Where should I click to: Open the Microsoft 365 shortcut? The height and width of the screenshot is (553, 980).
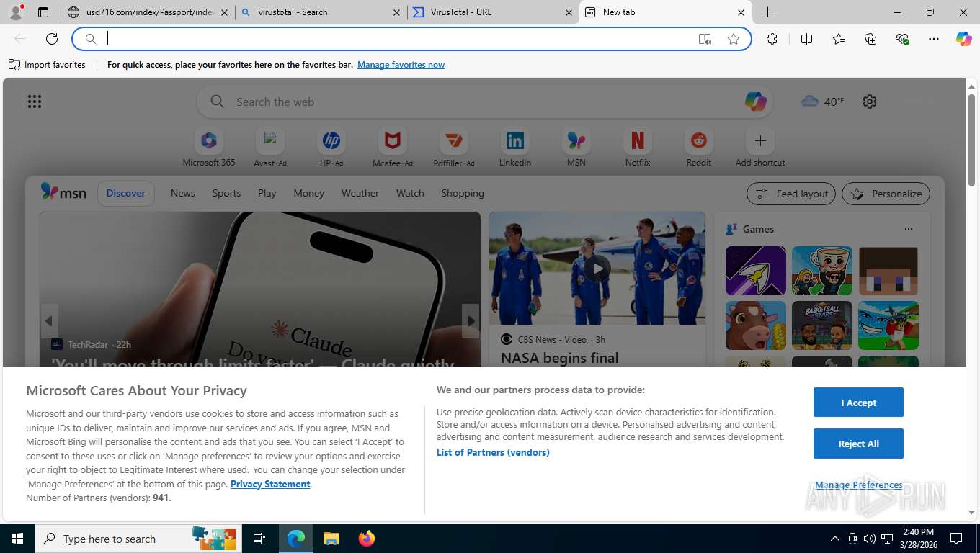click(209, 148)
